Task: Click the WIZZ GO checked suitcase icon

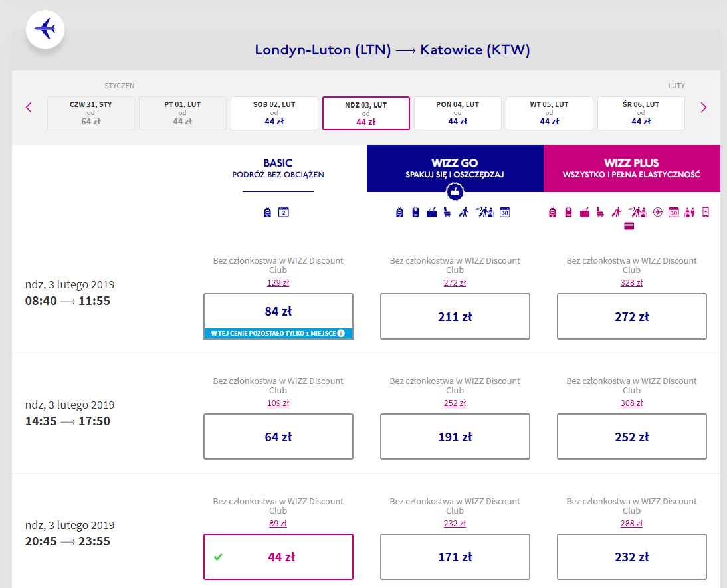Action: (x=432, y=213)
